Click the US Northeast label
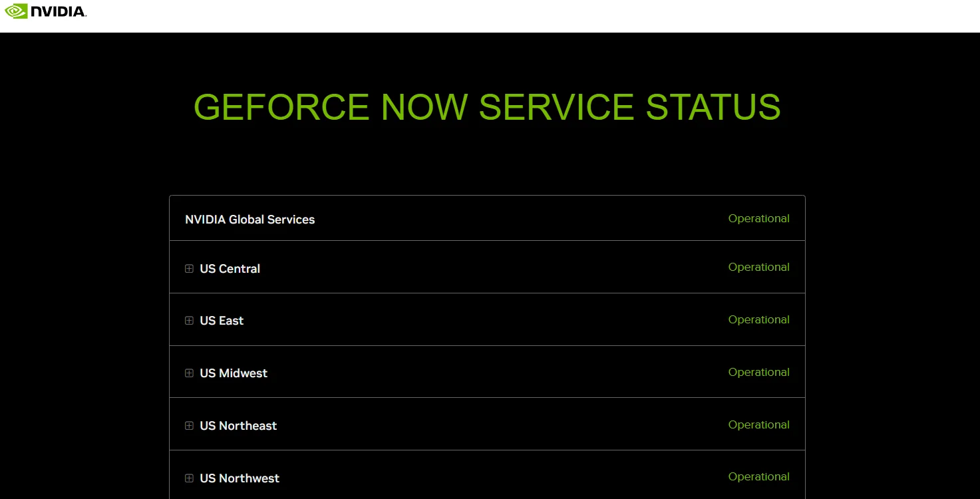Screen dimensions: 980x499 tap(238, 426)
